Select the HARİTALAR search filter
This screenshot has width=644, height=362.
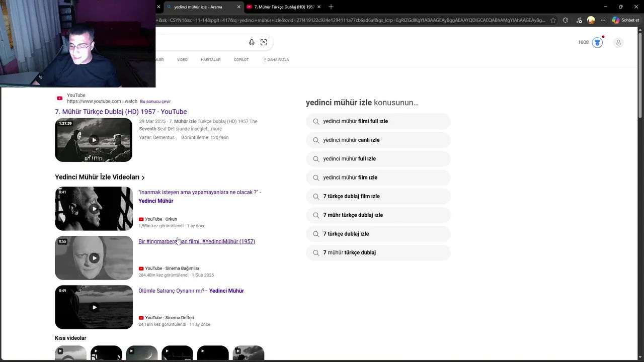pyautogui.click(x=210, y=60)
